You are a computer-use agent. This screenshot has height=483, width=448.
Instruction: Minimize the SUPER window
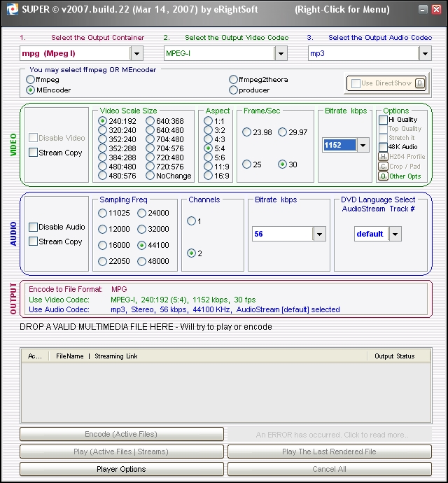point(423,10)
